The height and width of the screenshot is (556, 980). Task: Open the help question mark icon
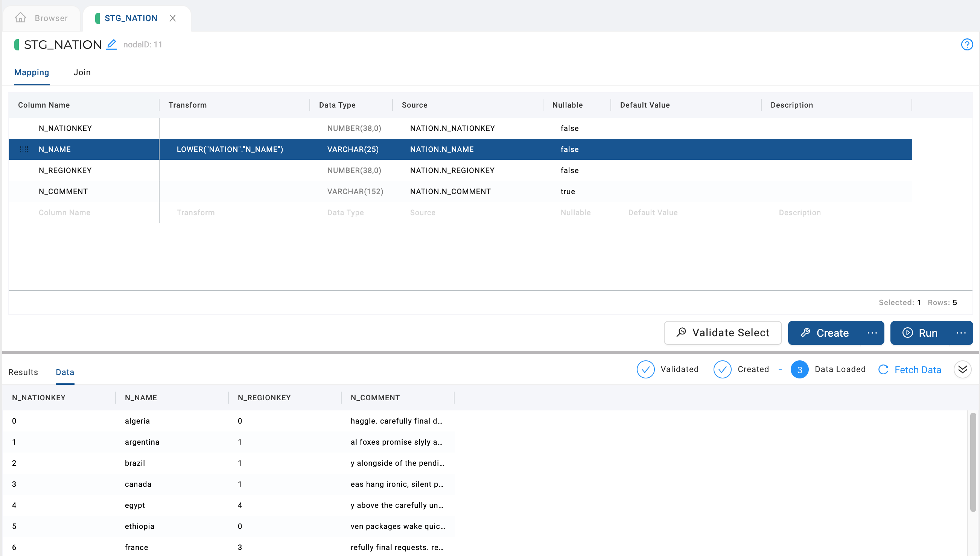(966, 44)
